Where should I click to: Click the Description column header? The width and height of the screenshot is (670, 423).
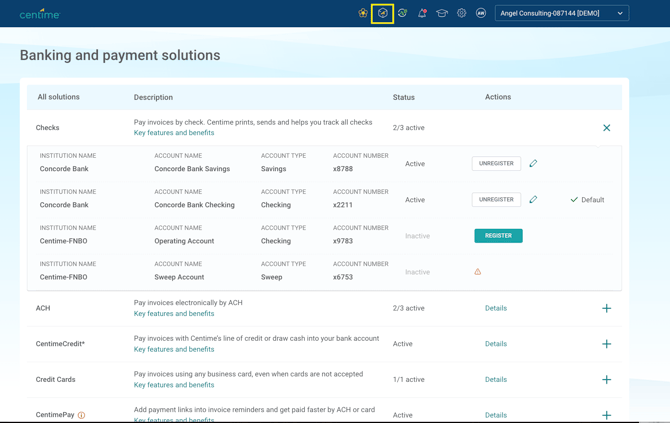[x=153, y=97]
